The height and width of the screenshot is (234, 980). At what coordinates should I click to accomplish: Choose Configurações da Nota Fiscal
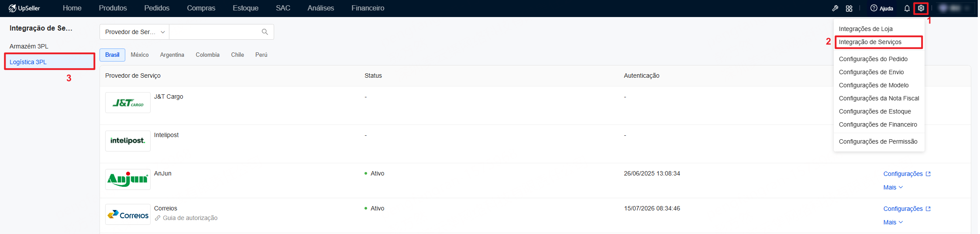[879, 98]
